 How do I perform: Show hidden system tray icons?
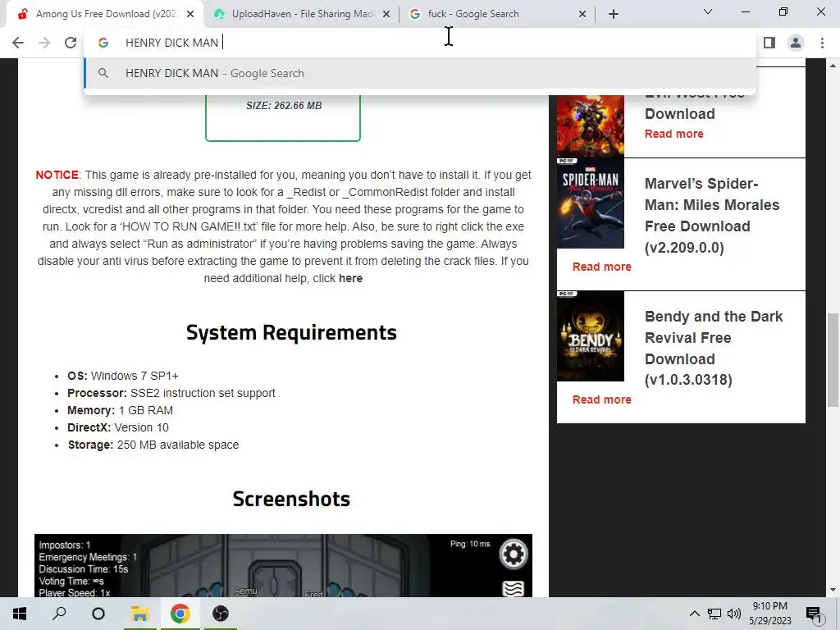pyautogui.click(x=694, y=614)
